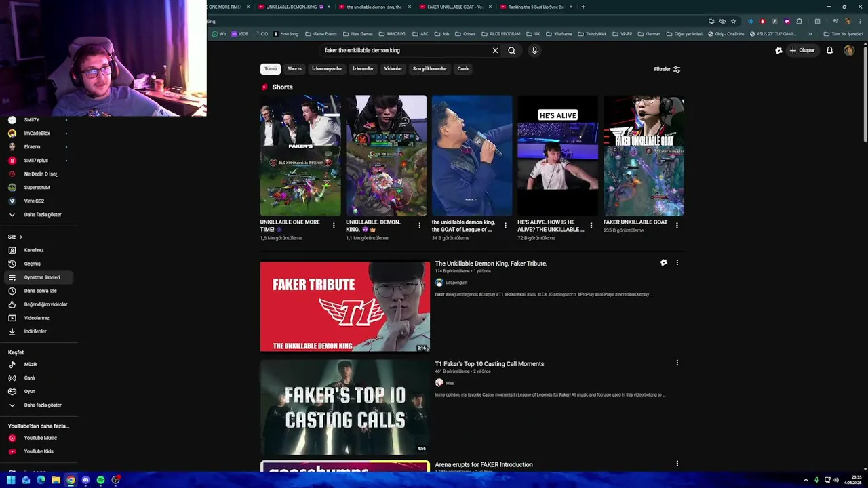The width and height of the screenshot is (868, 488).
Task: Click the Oluştur create button
Action: click(x=802, y=50)
